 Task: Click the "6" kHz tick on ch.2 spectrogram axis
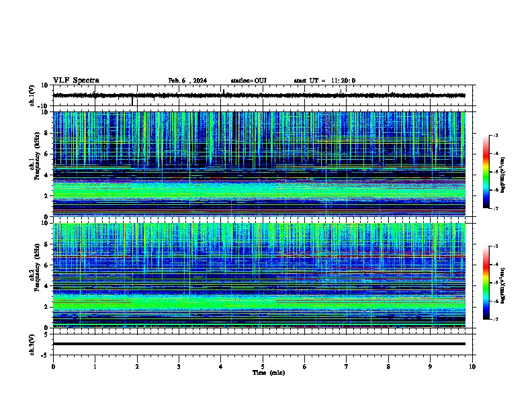[x=47, y=265]
